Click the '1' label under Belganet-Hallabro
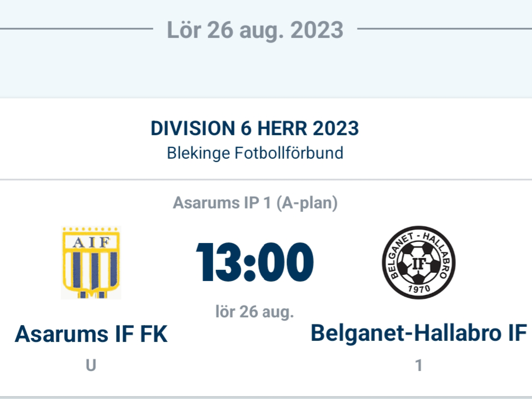The height and width of the screenshot is (399, 532). pos(418,366)
